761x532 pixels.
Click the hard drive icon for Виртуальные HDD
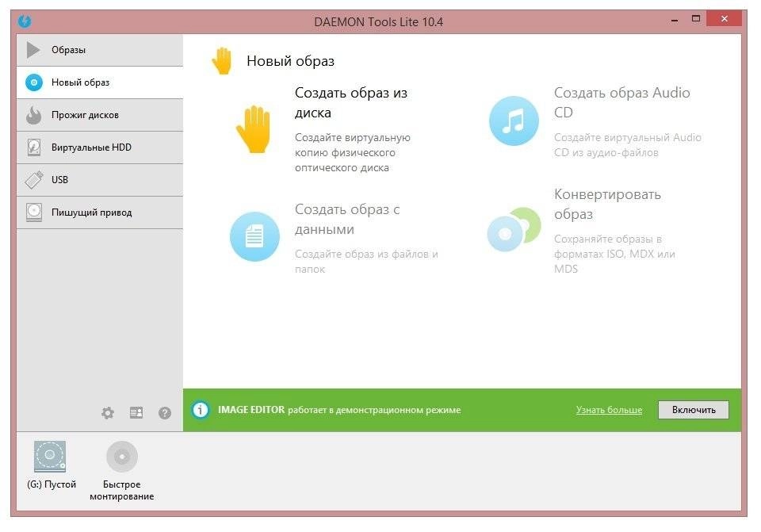point(34,147)
